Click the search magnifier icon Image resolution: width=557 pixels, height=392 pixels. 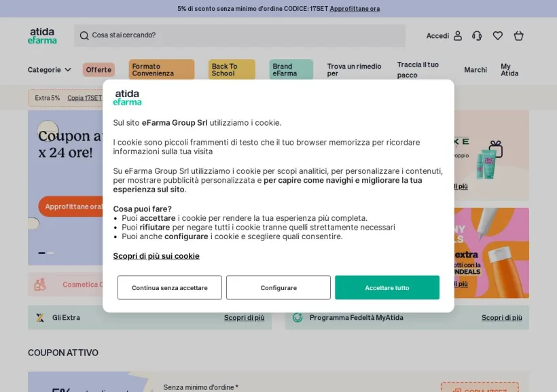(x=84, y=35)
